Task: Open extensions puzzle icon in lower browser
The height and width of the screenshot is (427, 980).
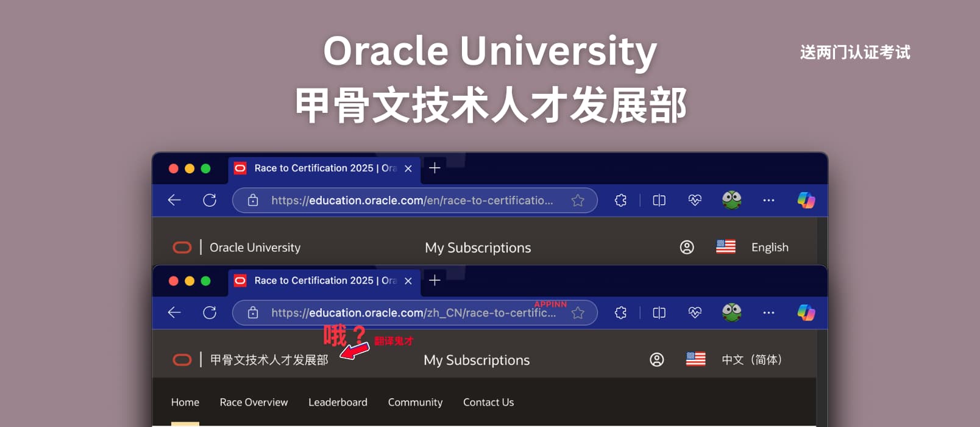Action: (620, 312)
